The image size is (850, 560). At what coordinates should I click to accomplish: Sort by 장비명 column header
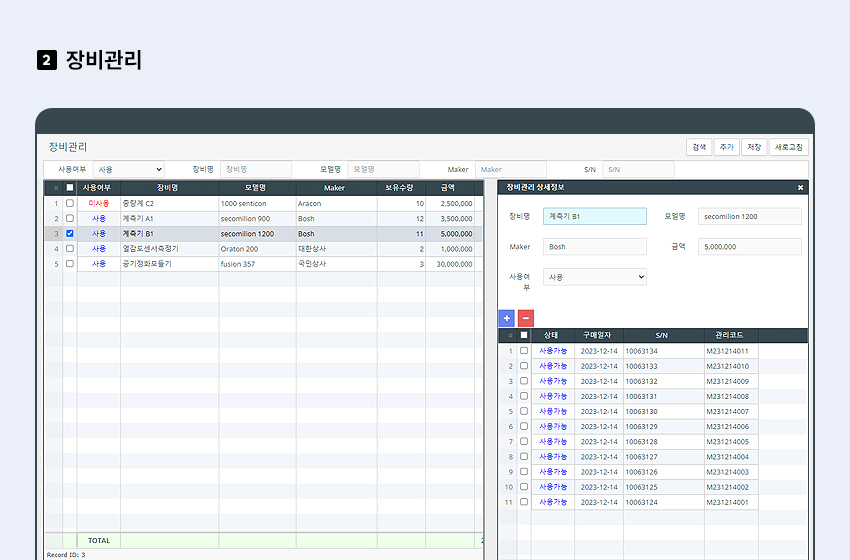pos(169,188)
